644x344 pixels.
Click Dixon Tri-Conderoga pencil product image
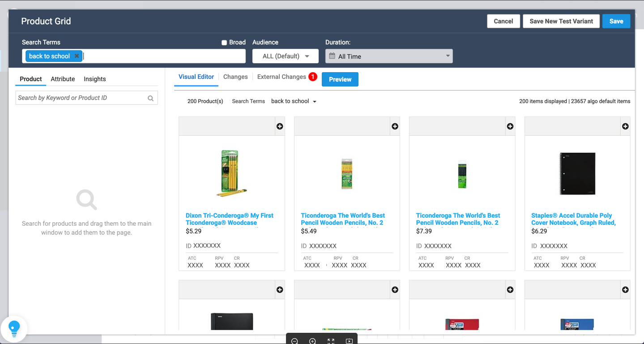tap(232, 173)
